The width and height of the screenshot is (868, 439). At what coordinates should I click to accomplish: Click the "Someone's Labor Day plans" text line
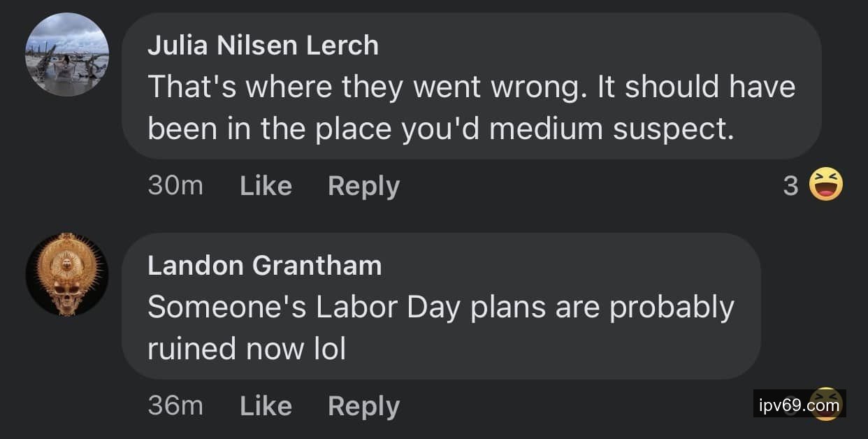(x=441, y=308)
